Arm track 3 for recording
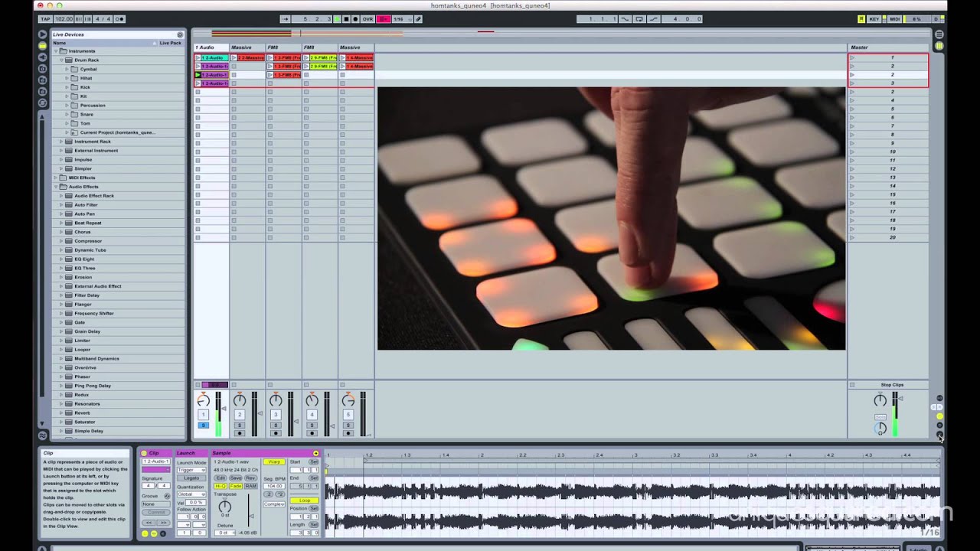Screen dimensions: 980x551 pos(276,433)
